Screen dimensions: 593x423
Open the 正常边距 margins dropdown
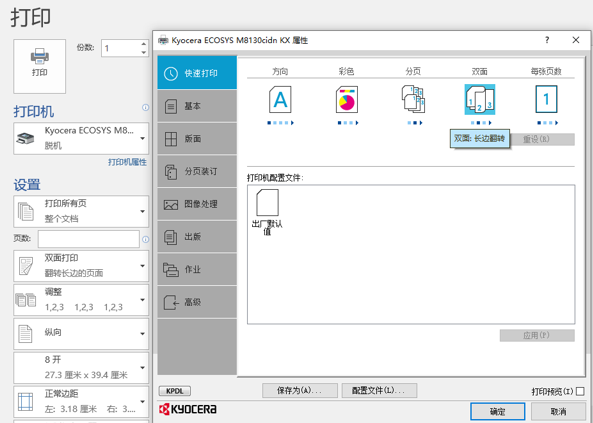tap(81, 401)
